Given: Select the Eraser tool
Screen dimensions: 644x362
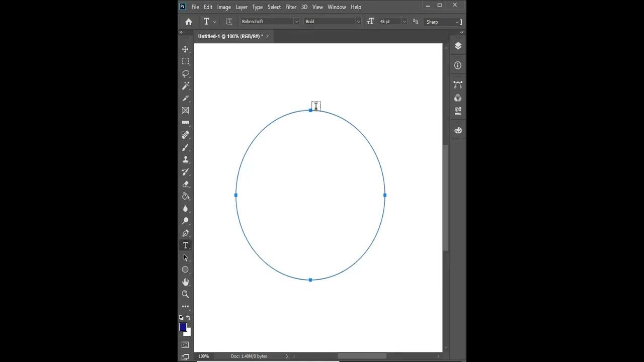Looking at the screenshot, I should (x=186, y=184).
